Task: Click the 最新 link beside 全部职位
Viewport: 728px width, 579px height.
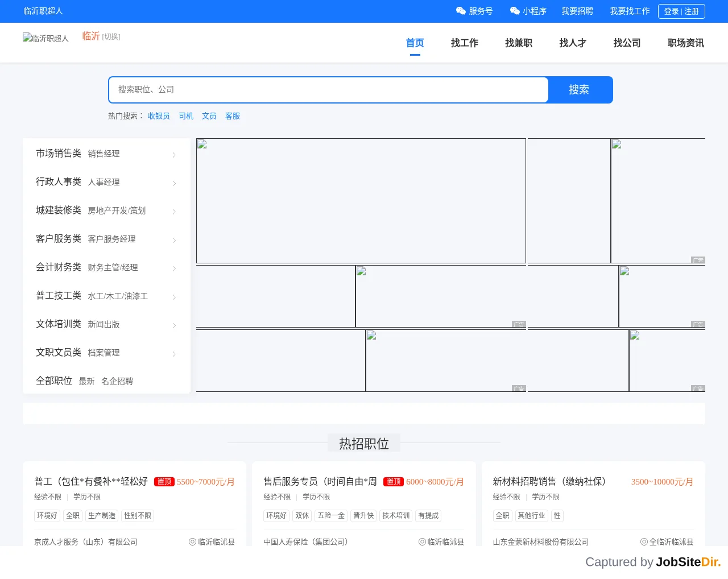Action: tap(86, 381)
